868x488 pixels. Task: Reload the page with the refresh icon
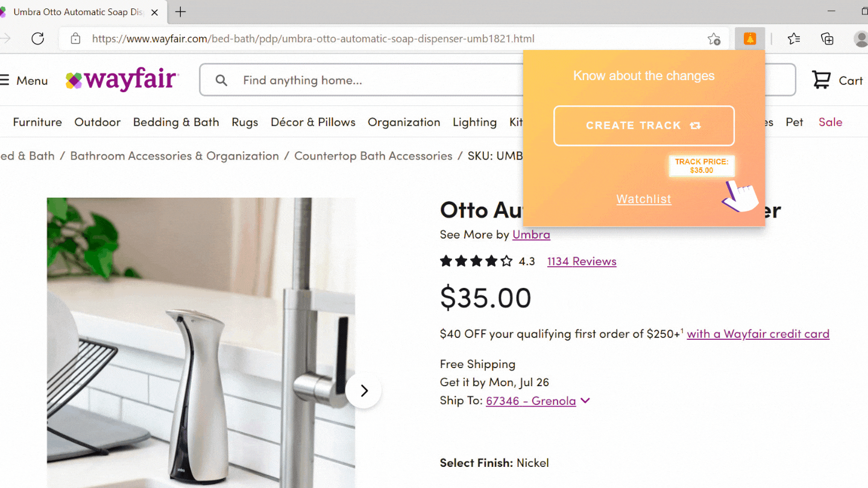(x=37, y=39)
